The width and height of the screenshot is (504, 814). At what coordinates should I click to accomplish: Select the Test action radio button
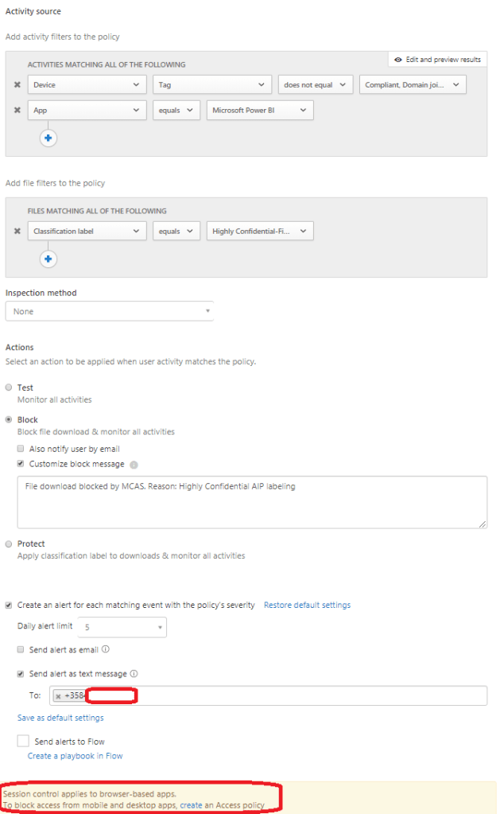9,388
